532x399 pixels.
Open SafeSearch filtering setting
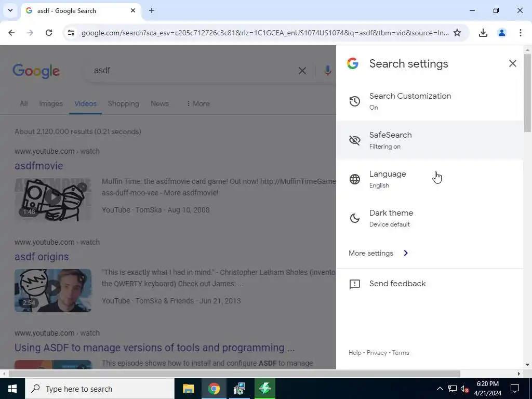tap(430, 140)
